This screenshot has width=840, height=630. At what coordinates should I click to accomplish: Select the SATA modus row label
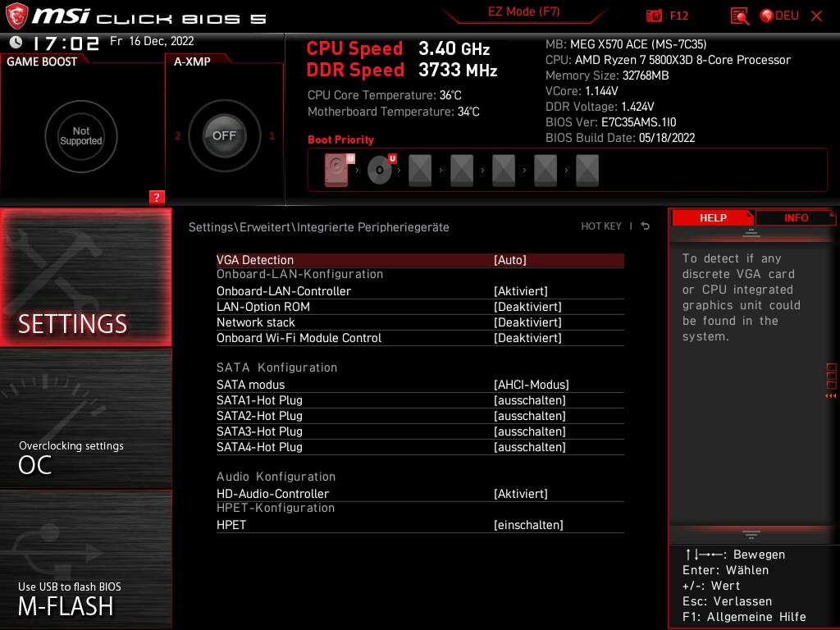[251, 385]
